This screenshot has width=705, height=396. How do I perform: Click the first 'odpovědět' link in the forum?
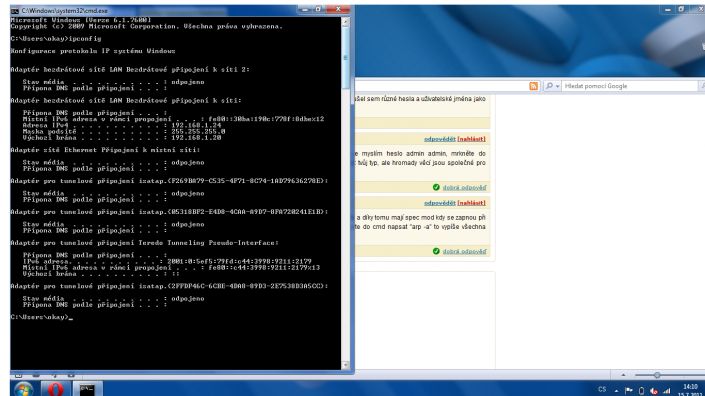click(x=439, y=139)
